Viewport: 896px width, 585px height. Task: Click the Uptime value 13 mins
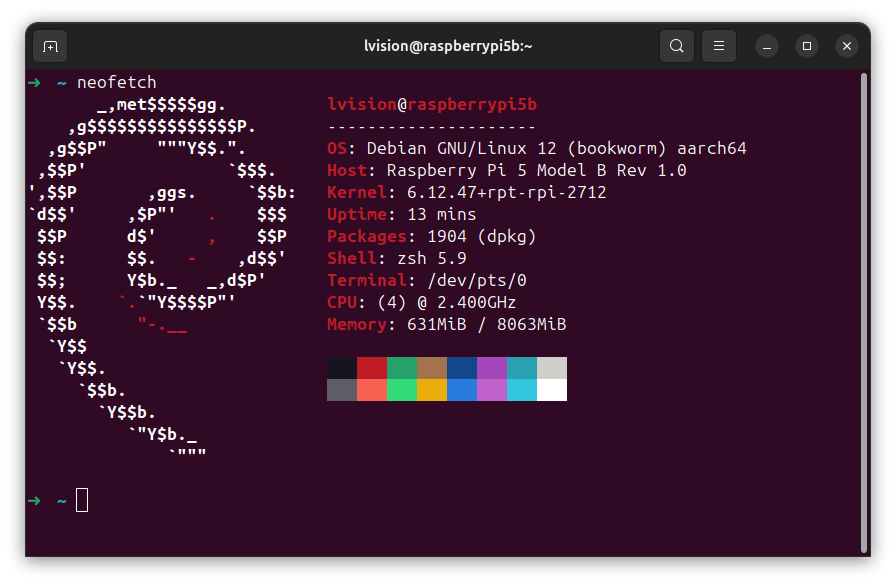[x=442, y=214]
